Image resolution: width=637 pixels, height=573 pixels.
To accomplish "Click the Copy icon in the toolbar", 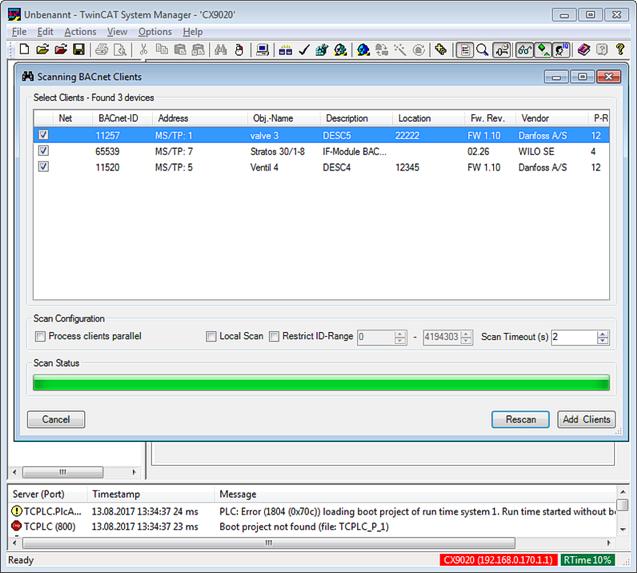I will coord(162,50).
